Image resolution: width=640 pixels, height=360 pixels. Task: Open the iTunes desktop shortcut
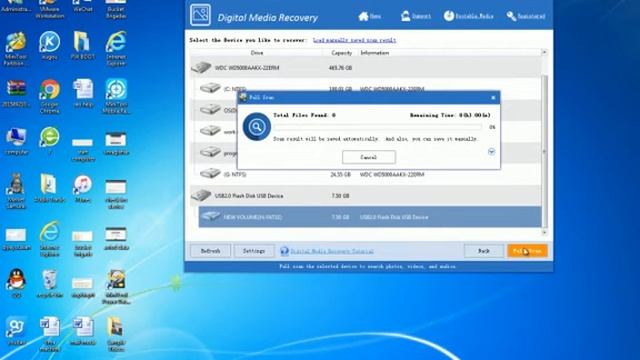pyautogui.click(x=82, y=189)
